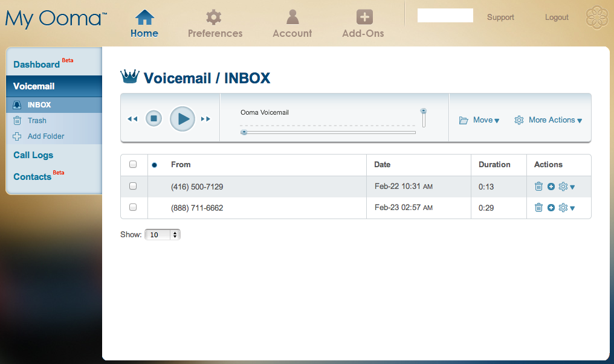Expand the More Actions dropdown arrow
Viewport: 614px width, 364px height.
(580, 121)
